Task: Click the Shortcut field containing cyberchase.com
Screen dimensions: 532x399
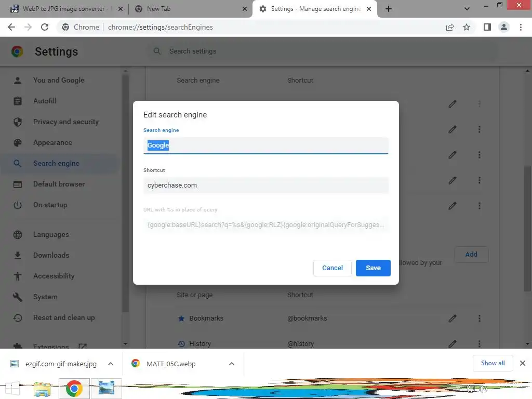Action: tap(265, 185)
